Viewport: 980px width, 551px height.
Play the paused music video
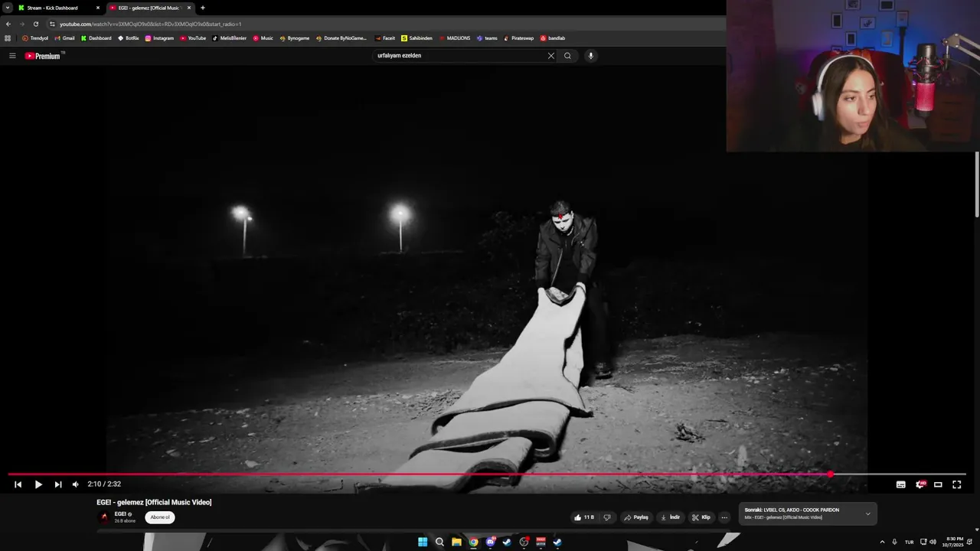[x=38, y=484]
